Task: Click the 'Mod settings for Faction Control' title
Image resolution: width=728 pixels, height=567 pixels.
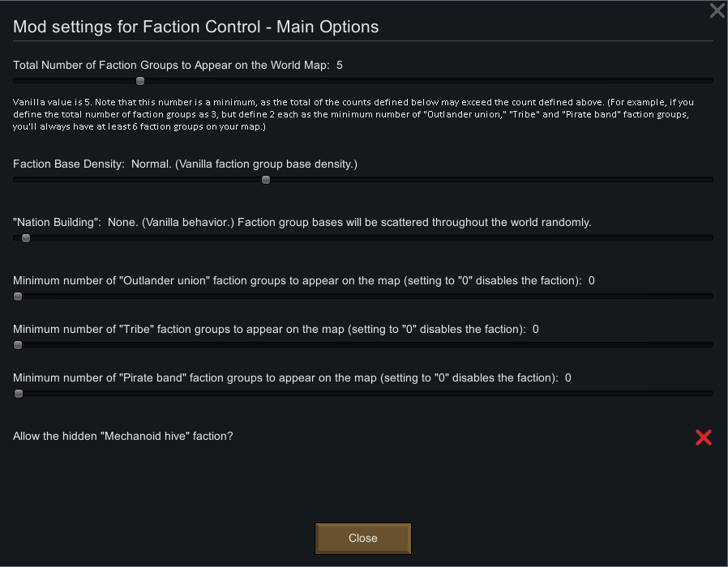Action: pos(195,27)
